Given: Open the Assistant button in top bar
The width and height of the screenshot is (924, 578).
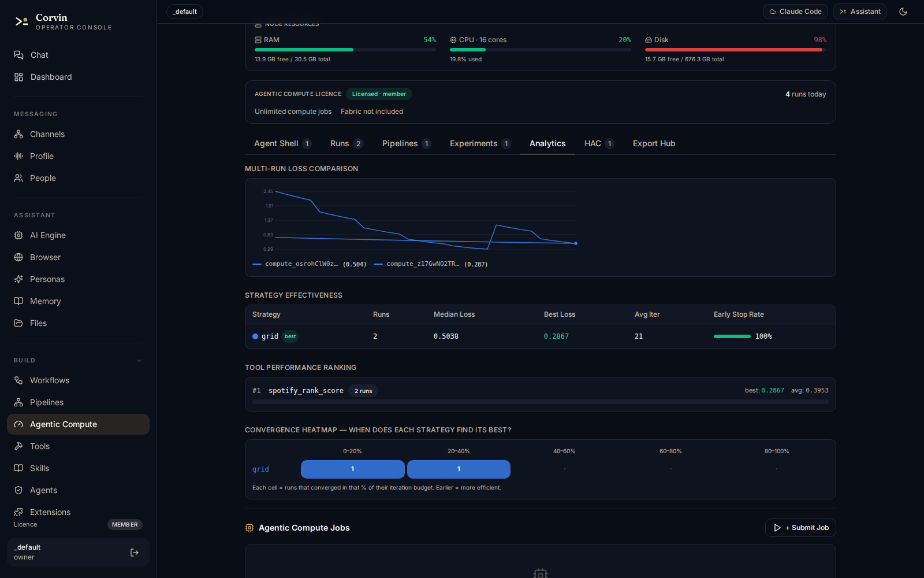Looking at the screenshot, I should coord(860,12).
